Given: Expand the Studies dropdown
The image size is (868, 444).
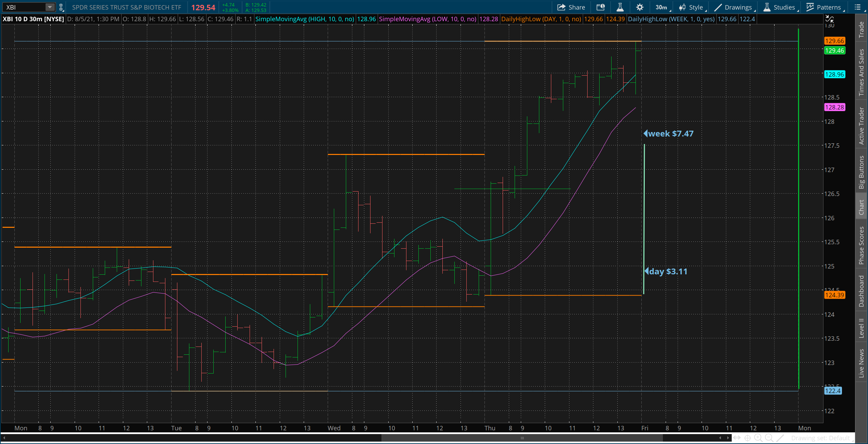Looking at the screenshot, I should pyautogui.click(x=780, y=7).
